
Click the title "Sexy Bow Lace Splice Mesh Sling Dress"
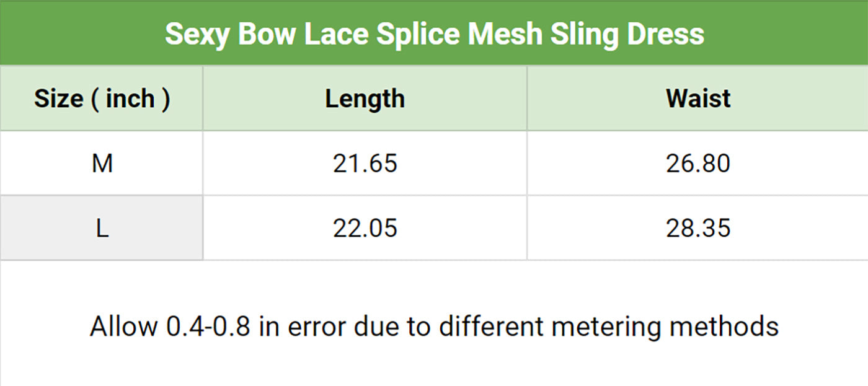434,33
